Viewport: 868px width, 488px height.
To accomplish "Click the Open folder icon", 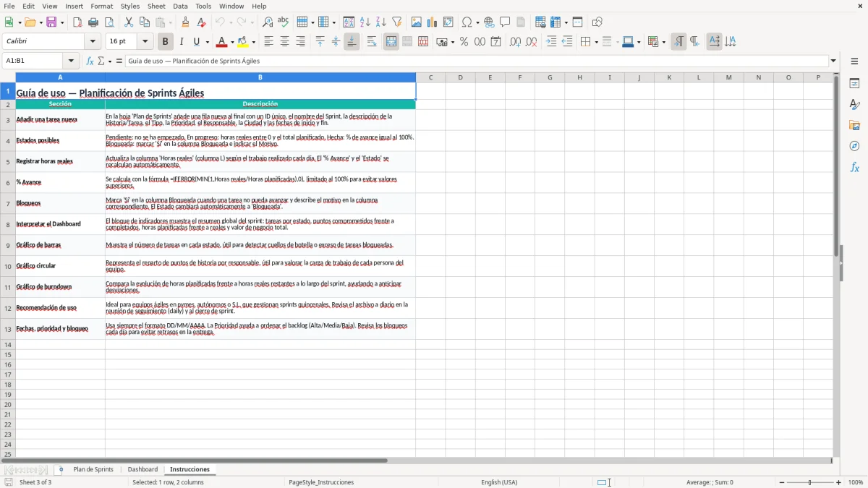I will pyautogui.click(x=30, y=22).
